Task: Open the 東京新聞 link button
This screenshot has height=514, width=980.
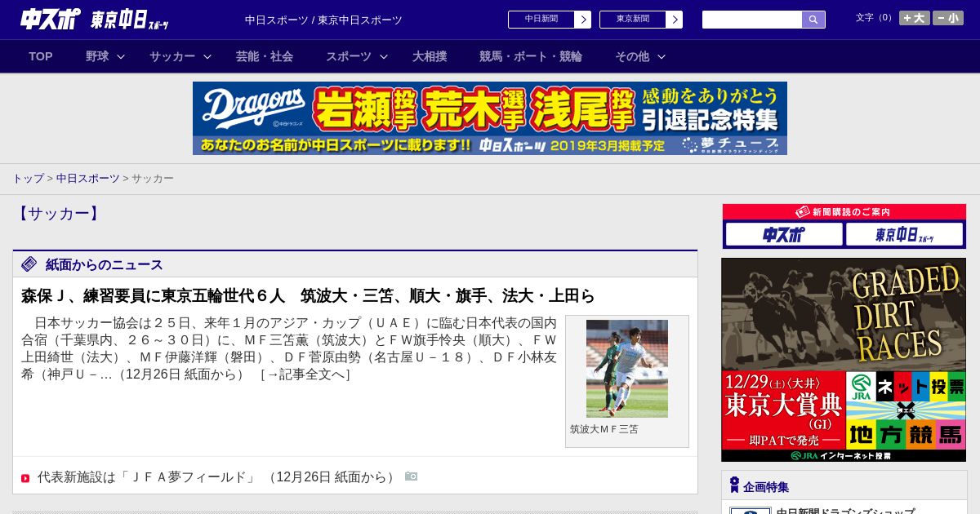Action: pos(633,20)
